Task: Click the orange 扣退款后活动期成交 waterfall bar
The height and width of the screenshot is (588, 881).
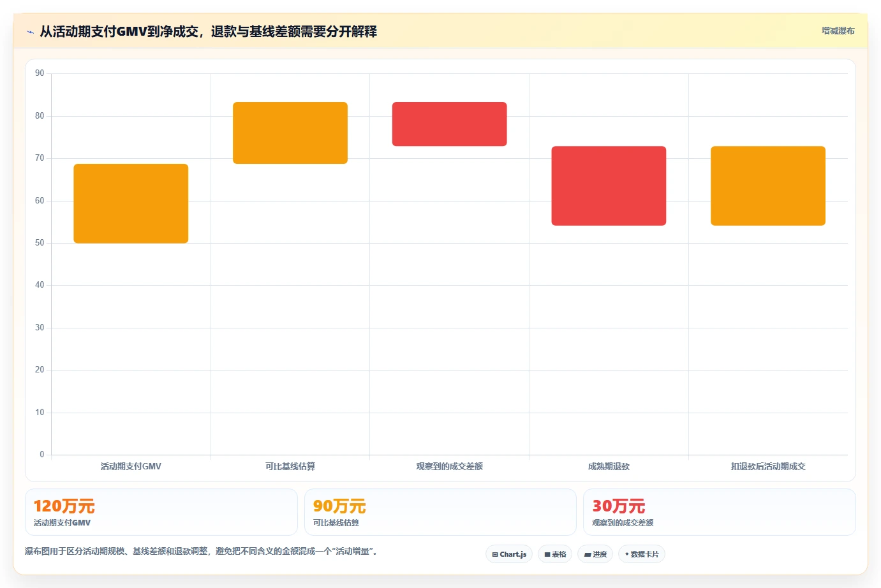Action: tap(768, 186)
